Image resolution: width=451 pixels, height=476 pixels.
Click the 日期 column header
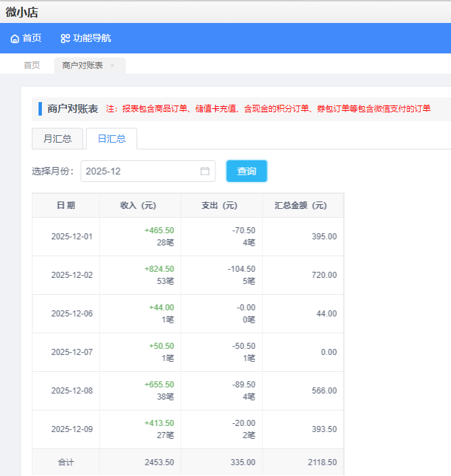(x=66, y=206)
